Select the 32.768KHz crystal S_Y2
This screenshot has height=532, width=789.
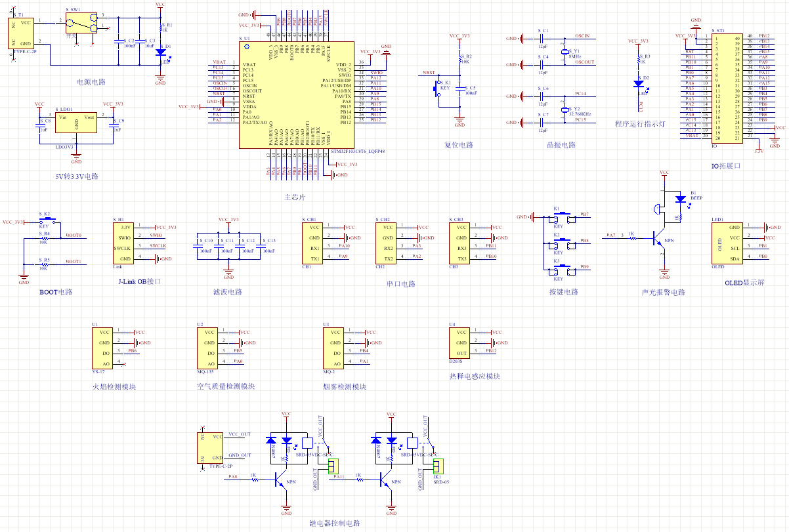(565, 108)
